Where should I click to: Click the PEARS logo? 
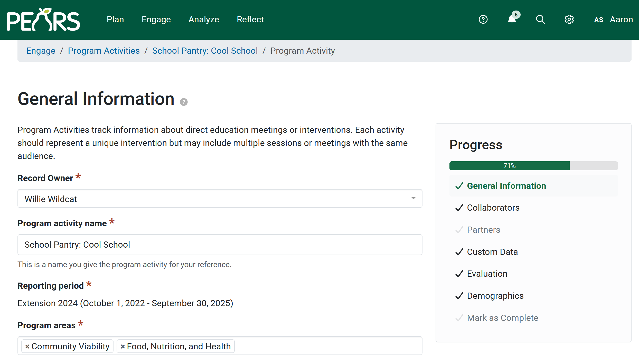pyautogui.click(x=43, y=20)
